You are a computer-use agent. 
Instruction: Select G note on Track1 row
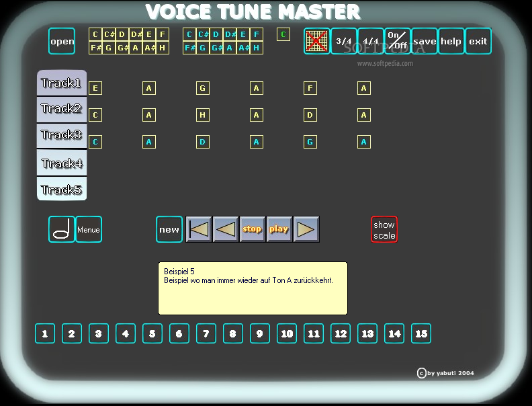pyautogui.click(x=203, y=88)
